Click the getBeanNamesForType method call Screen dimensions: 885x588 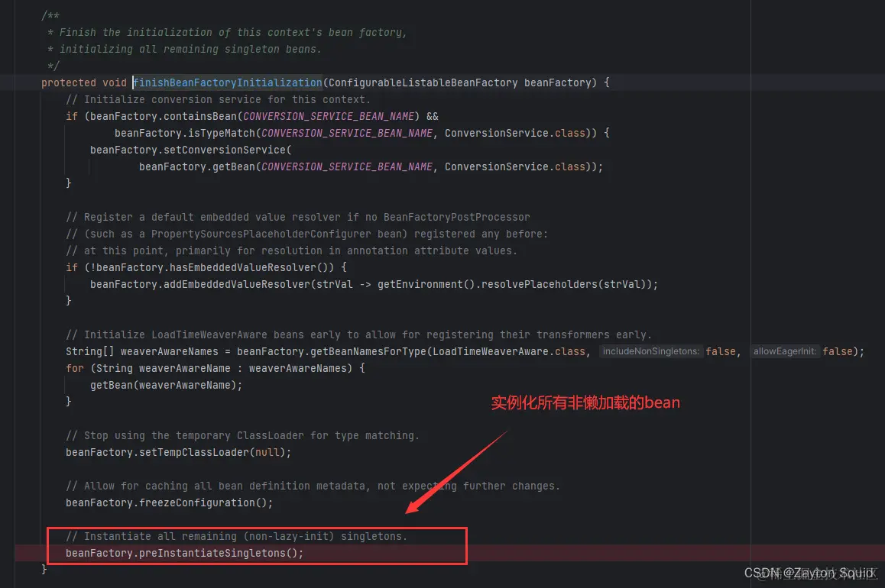click(368, 352)
